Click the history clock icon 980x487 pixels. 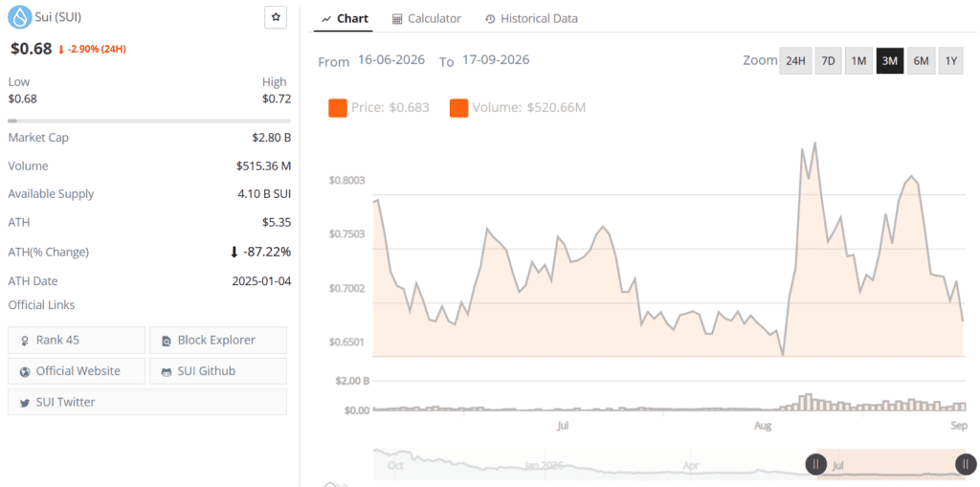pyautogui.click(x=490, y=19)
